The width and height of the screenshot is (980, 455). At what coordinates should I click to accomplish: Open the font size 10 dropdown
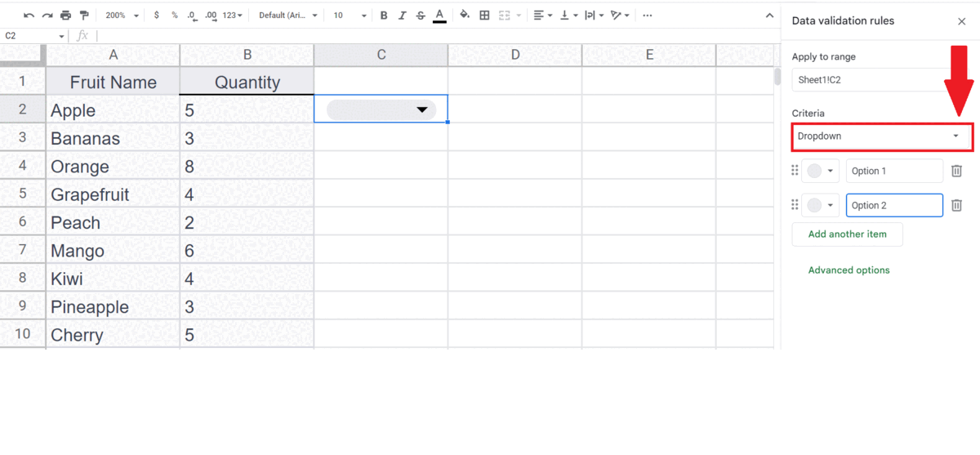[x=350, y=16]
